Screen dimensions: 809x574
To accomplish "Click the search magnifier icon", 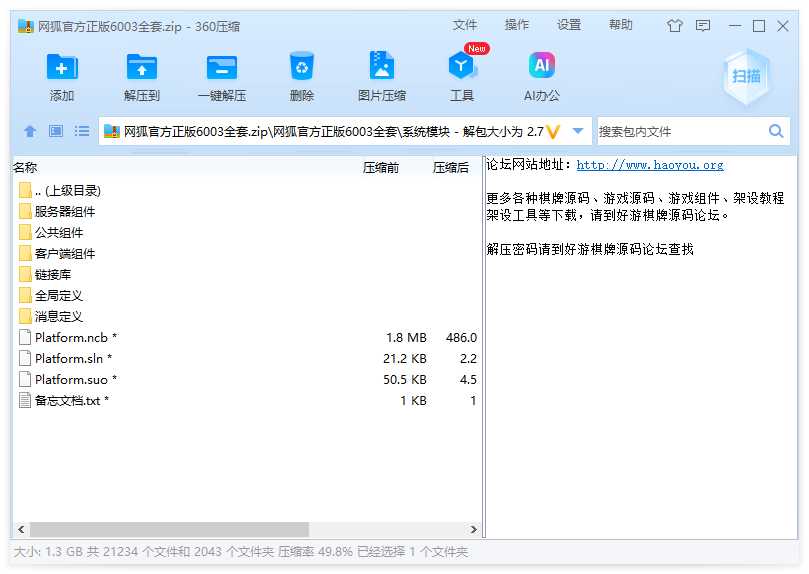I will click(776, 132).
